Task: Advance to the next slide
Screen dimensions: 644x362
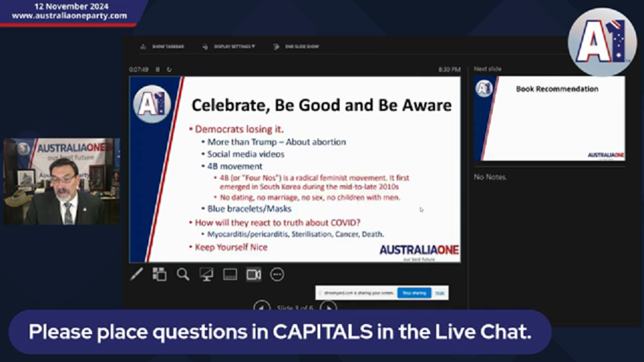Action: coord(328,307)
